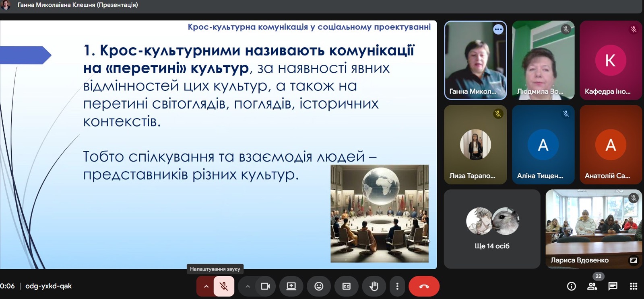Click the shared presentation slide area

pyautogui.click(x=218, y=145)
